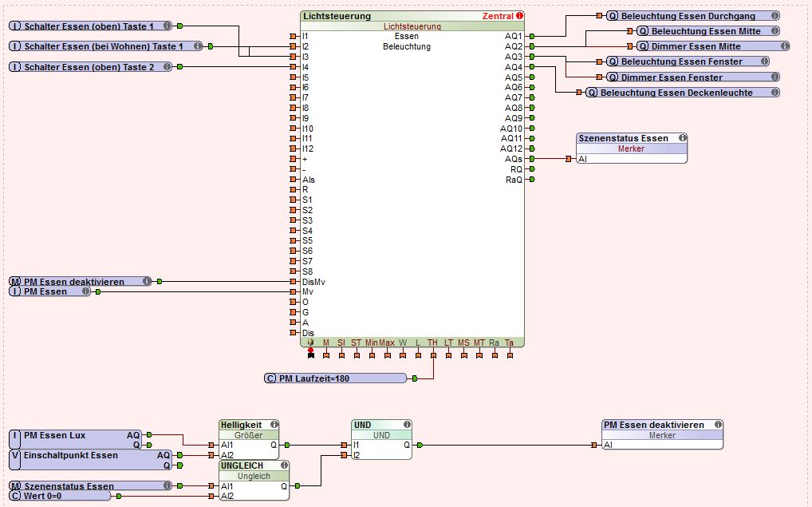812x507 pixels.
Task: Click info icon on Helligkeit block
Action: 274,425
